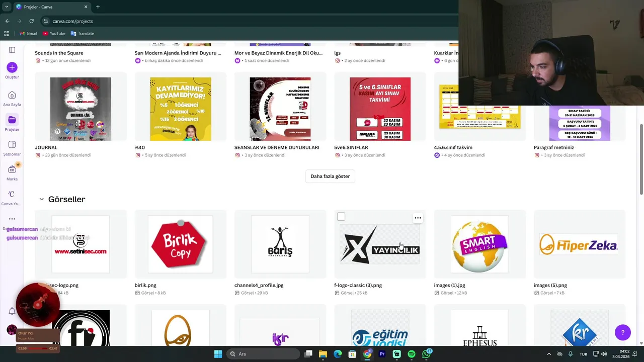Click the f-logo-classic (3).png file name
Image resolution: width=644 pixels, height=362 pixels.
click(358, 285)
